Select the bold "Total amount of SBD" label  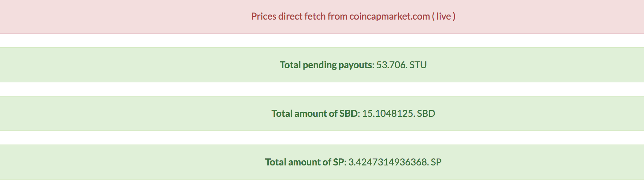pos(315,113)
